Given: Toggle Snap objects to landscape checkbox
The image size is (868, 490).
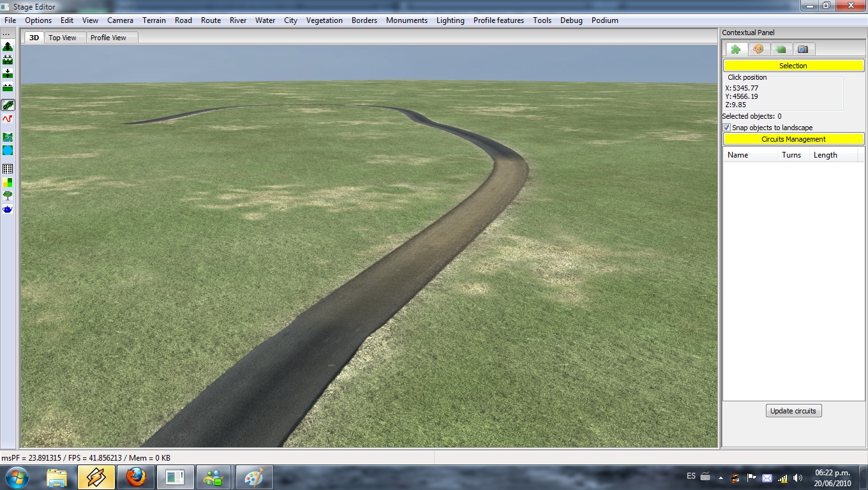Looking at the screenshot, I should click(x=726, y=128).
